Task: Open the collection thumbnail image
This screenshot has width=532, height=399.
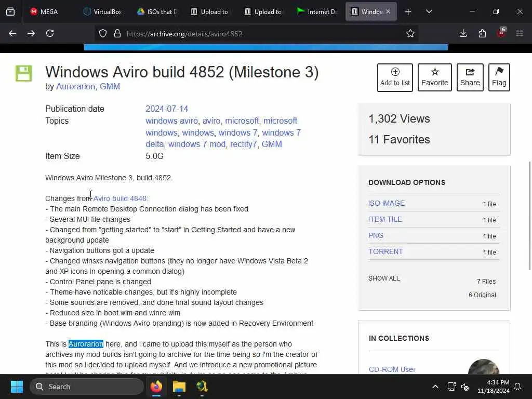Action: tap(484, 367)
